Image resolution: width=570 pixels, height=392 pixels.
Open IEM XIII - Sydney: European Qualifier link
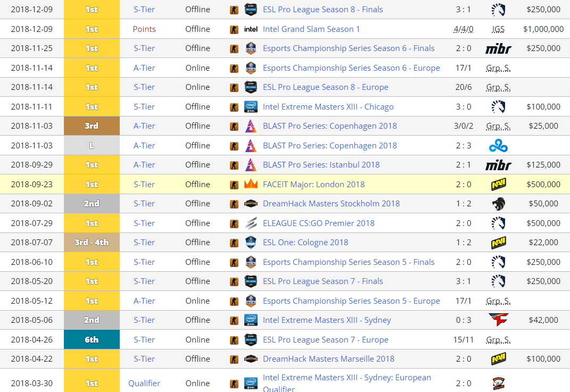point(347,383)
